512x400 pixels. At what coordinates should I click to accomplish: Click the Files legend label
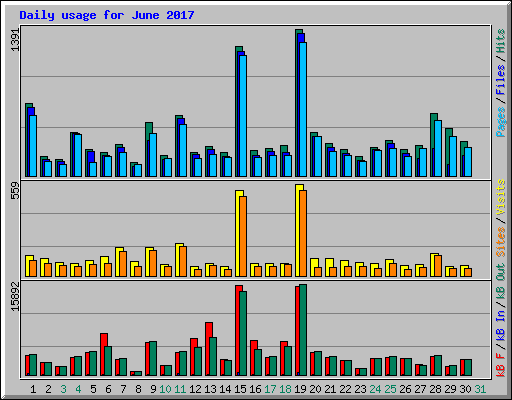[500, 79]
